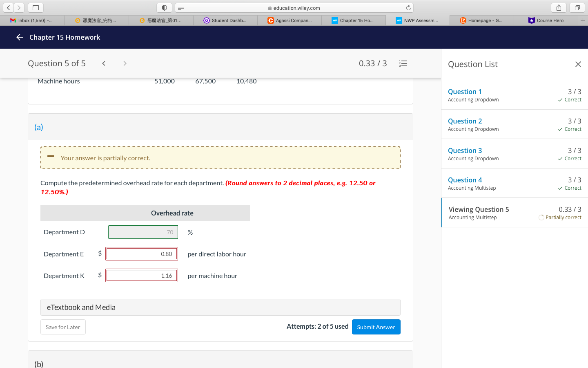The height and width of the screenshot is (368, 588).
Task: Click the Department K row label
Action: pos(64,276)
